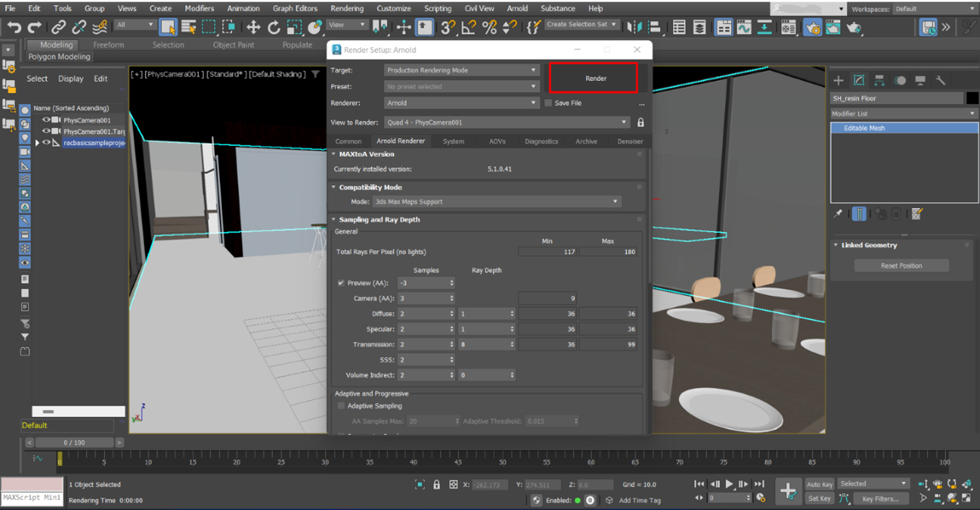Uncheck the Preview (AA) checkbox
980x510 pixels.
(341, 282)
